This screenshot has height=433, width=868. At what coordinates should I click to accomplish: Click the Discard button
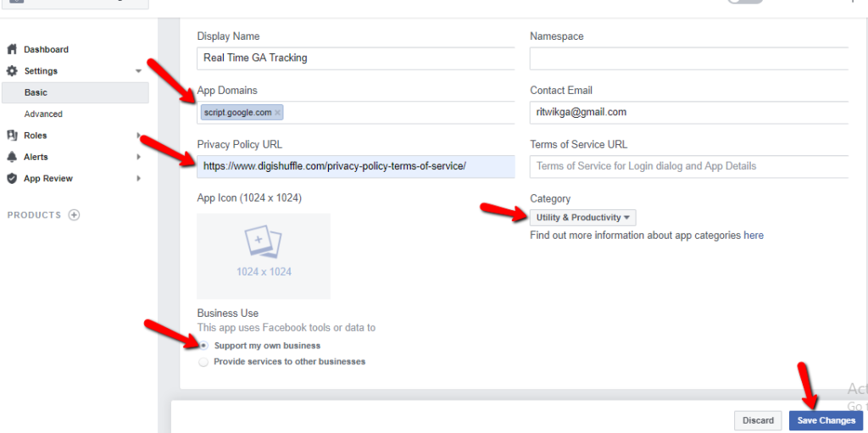[758, 421]
